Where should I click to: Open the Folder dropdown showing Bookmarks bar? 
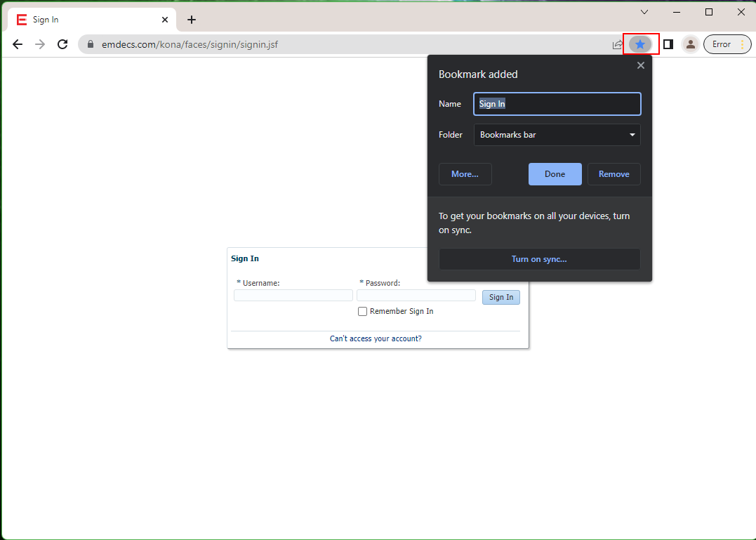(x=557, y=135)
